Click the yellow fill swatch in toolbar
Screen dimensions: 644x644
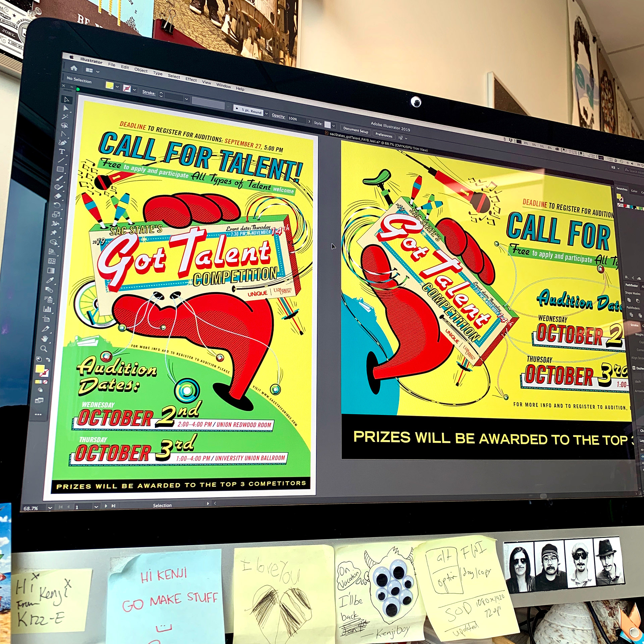[40, 369]
